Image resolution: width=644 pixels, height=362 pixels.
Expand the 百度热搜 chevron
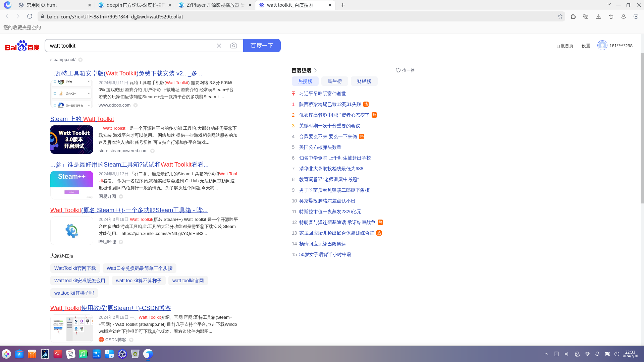click(x=316, y=70)
